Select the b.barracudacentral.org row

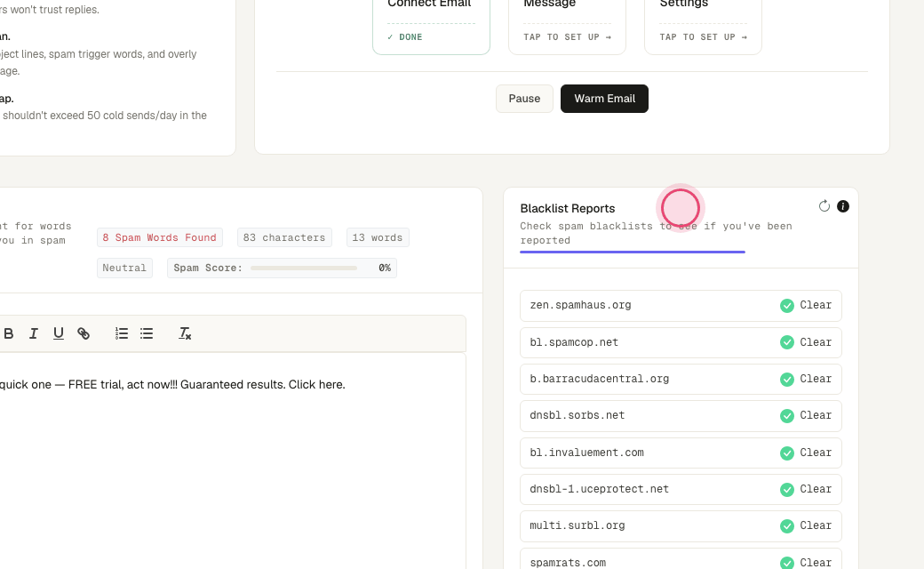[681, 379]
